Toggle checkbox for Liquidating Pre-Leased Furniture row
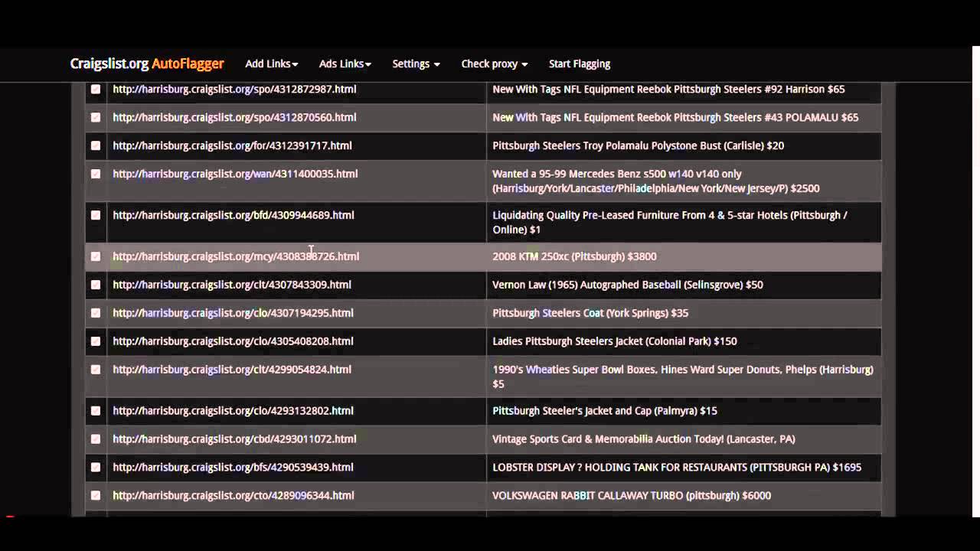This screenshot has height=551, width=980. (x=96, y=216)
